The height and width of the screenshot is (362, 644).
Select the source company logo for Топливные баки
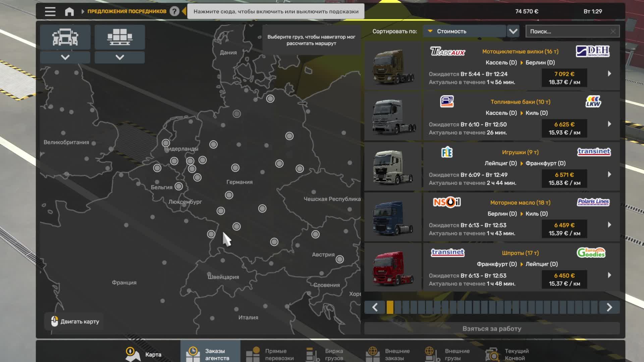point(447,101)
